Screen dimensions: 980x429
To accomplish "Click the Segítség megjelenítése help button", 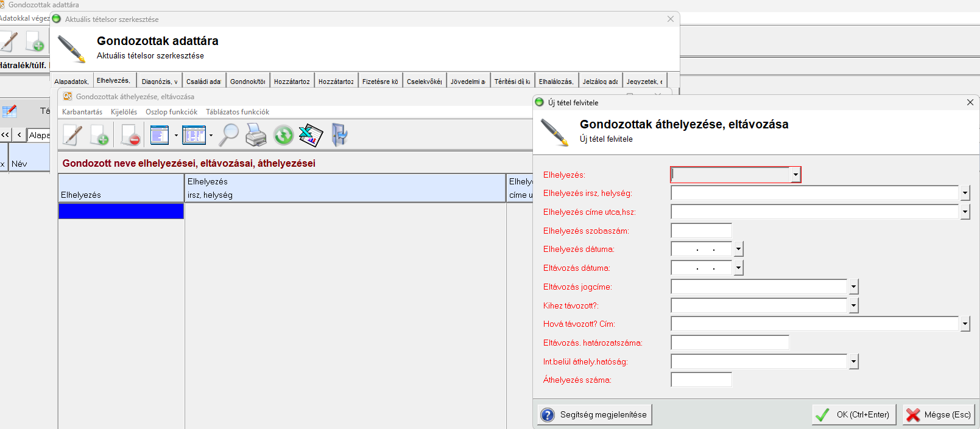I will (594, 415).
